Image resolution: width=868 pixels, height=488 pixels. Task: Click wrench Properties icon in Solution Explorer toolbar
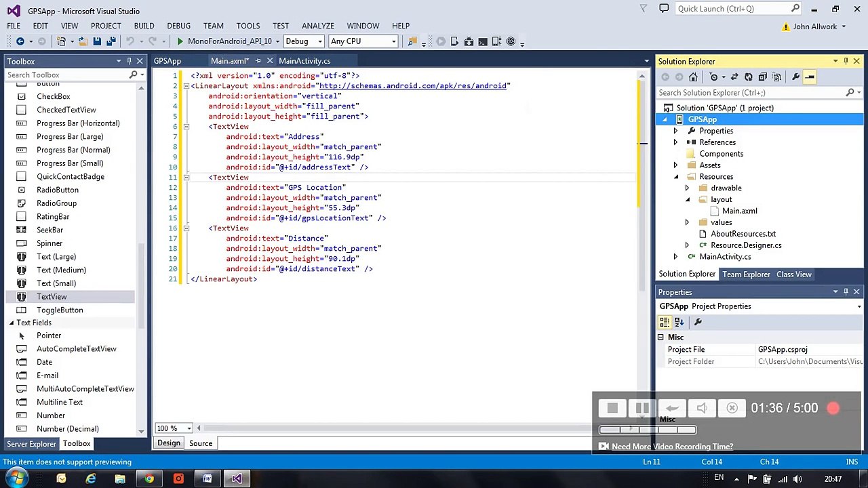click(795, 77)
